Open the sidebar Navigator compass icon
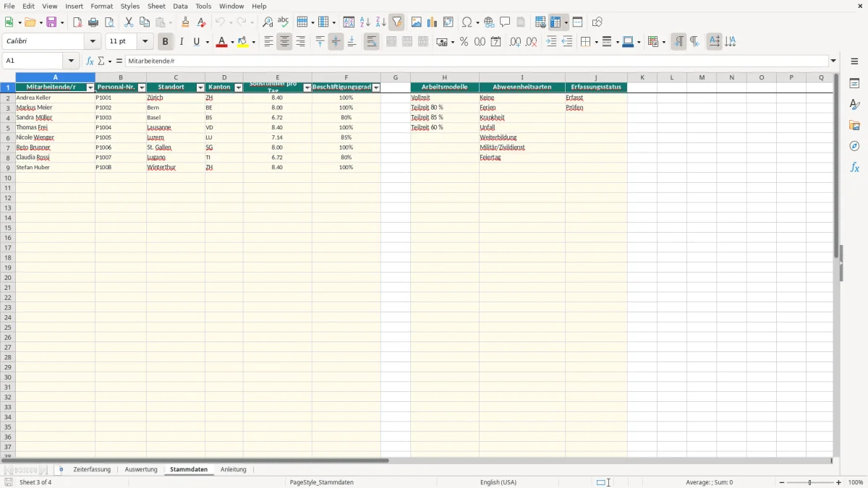The height and width of the screenshot is (488, 868). [854, 147]
